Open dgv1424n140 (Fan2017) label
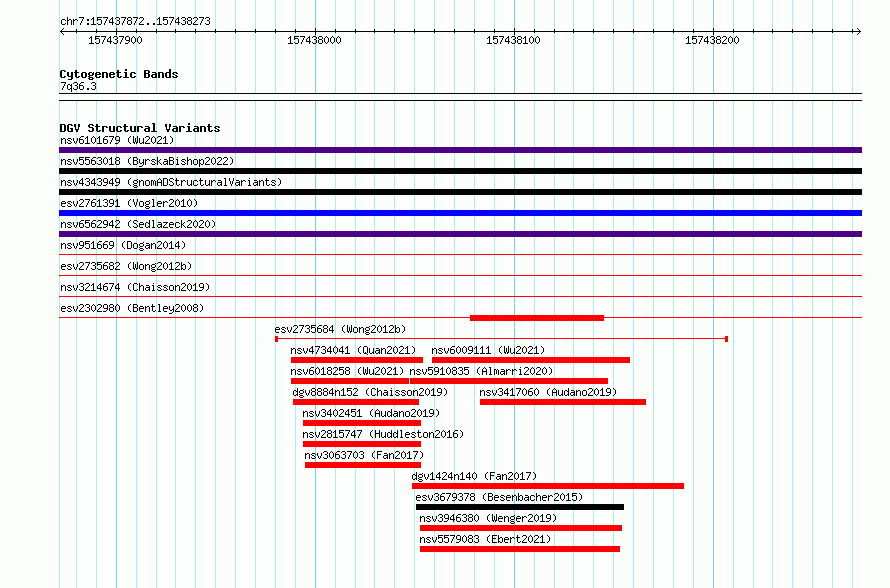 [x=474, y=476]
